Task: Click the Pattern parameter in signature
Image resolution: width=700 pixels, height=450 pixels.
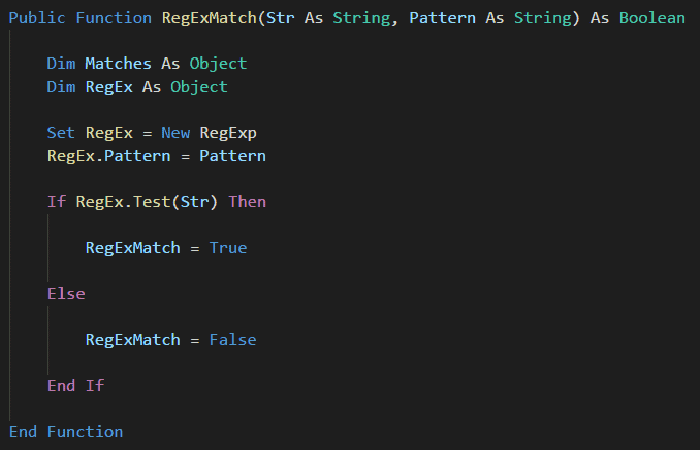Action: tap(442, 18)
